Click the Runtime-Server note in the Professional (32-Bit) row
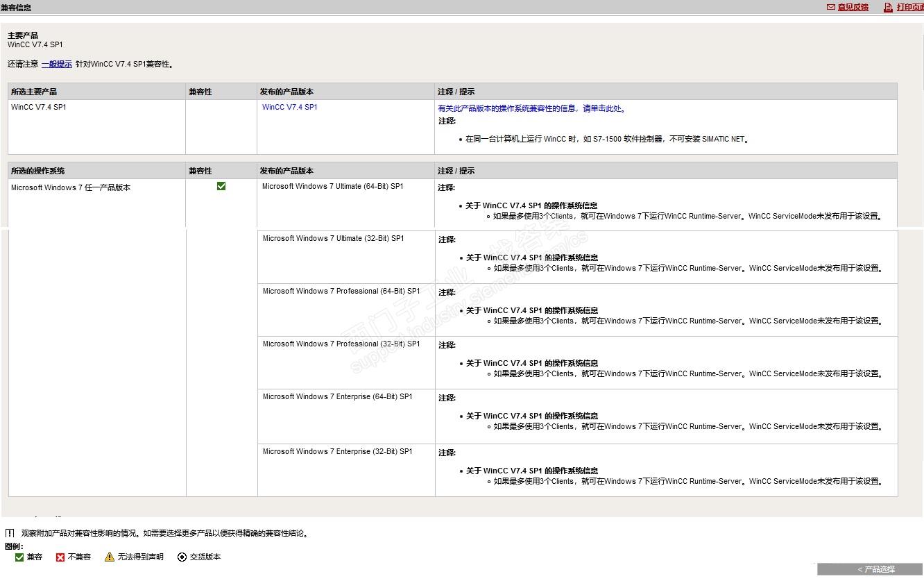Image resolution: width=924 pixels, height=581 pixels. (689, 373)
